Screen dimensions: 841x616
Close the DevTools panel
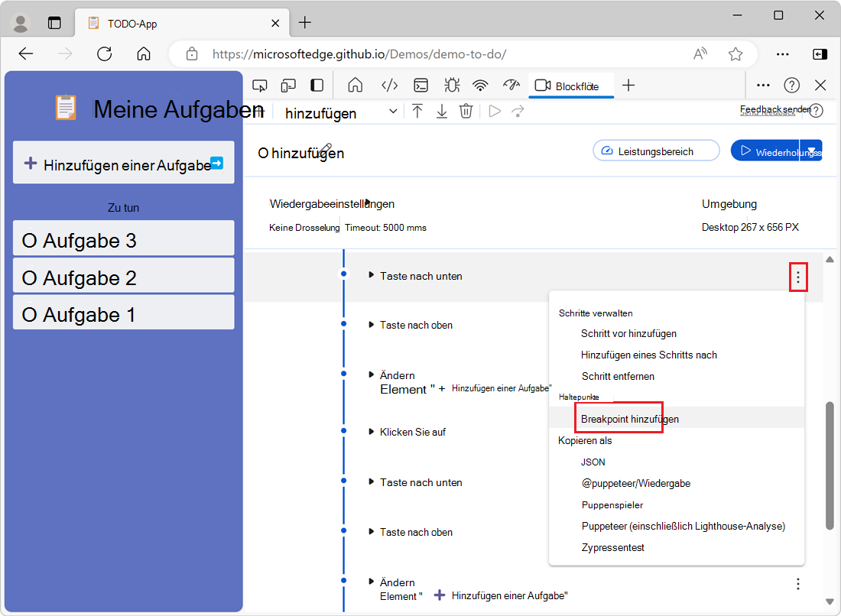click(820, 86)
